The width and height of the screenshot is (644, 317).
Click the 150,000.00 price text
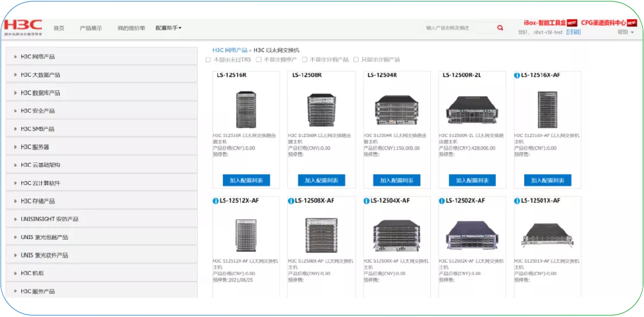[x=408, y=148]
